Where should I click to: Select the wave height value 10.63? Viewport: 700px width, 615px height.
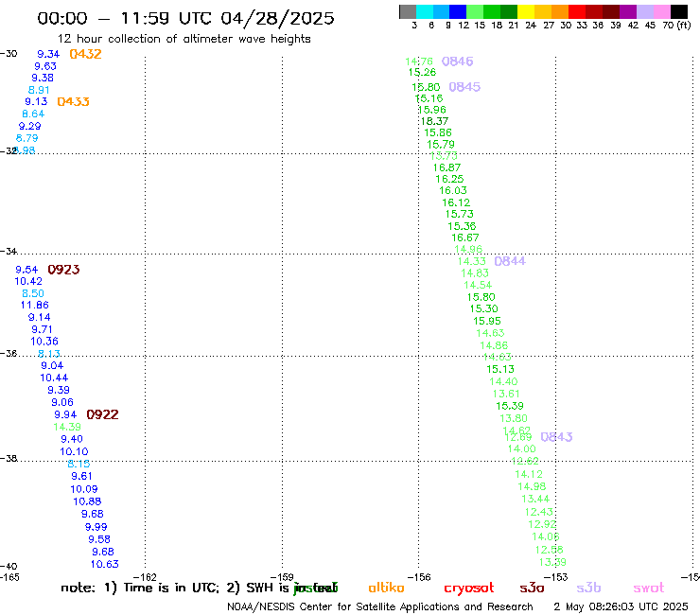[x=104, y=565]
